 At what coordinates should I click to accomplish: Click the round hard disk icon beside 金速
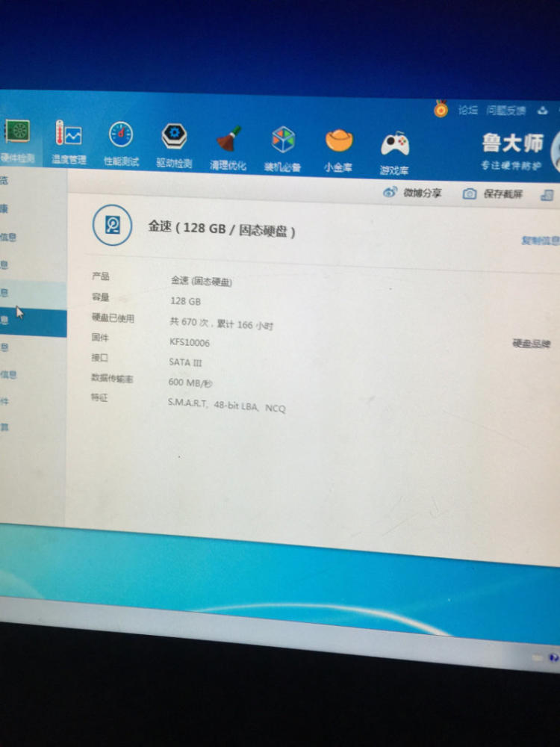click(113, 225)
